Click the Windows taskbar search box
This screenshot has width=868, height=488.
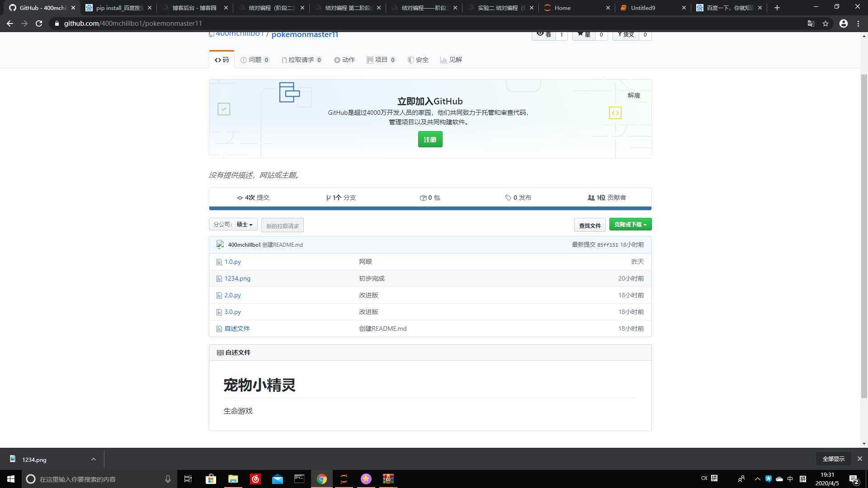tap(99, 479)
